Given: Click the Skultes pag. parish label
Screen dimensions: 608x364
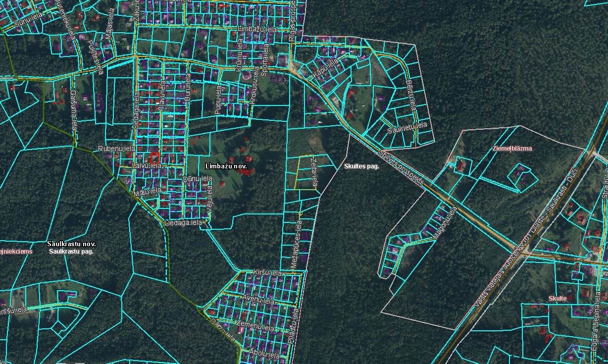Looking at the screenshot, I should [x=361, y=166].
